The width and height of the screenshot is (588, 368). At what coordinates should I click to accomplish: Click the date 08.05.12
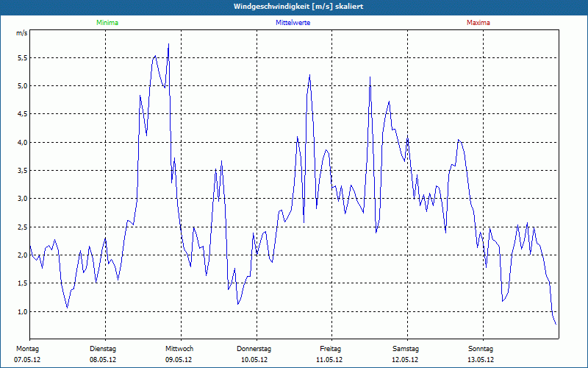(x=103, y=360)
